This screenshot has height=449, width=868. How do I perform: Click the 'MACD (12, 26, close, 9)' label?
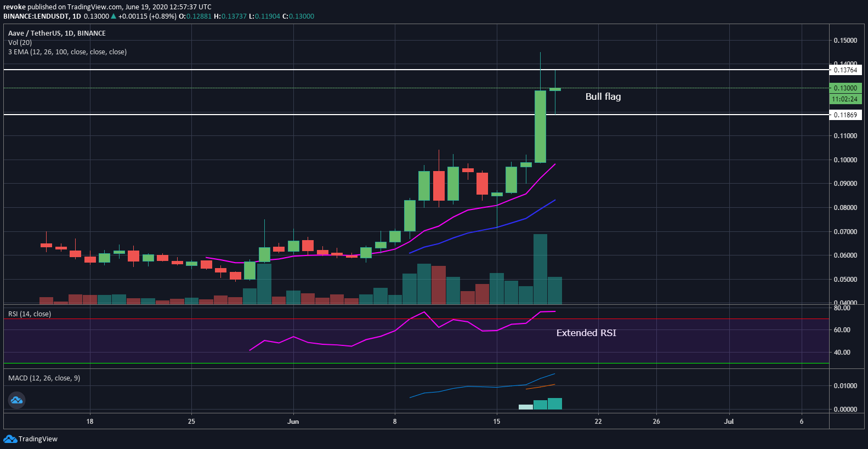[x=44, y=378]
